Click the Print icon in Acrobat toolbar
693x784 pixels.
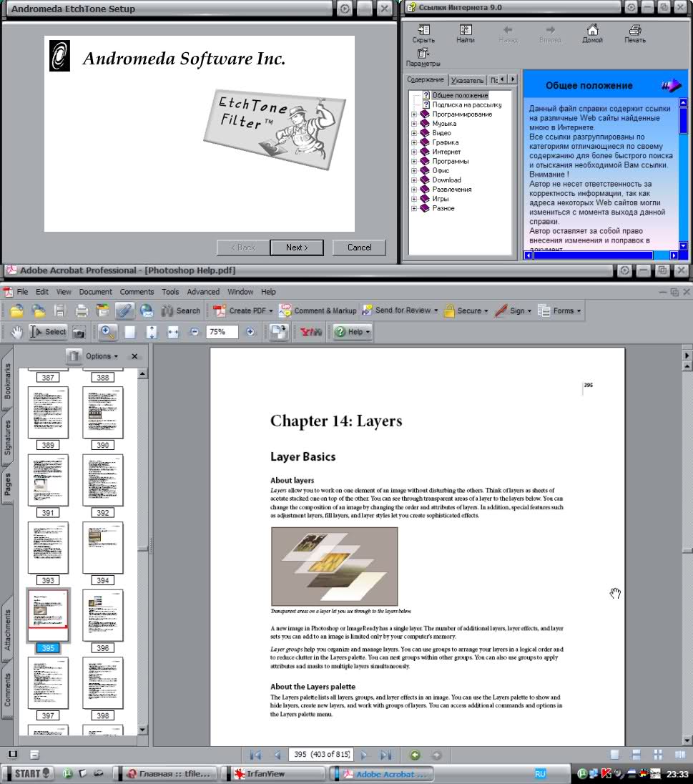coord(82,310)
